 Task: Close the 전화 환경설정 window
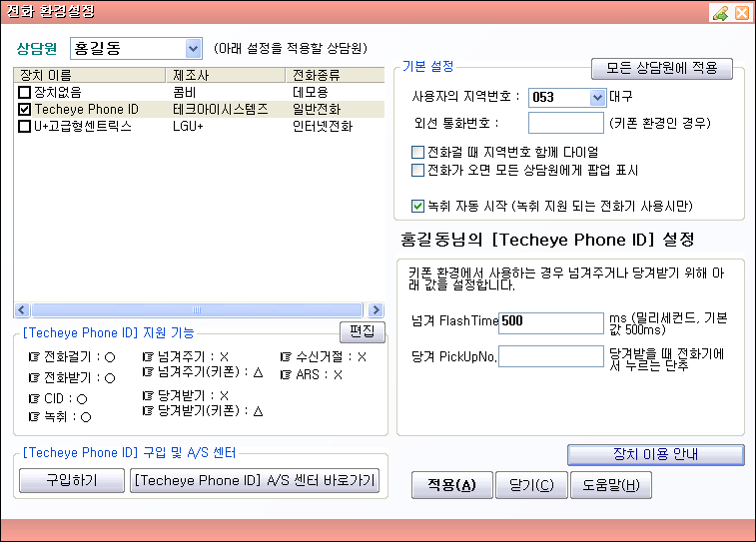point(742,13)
